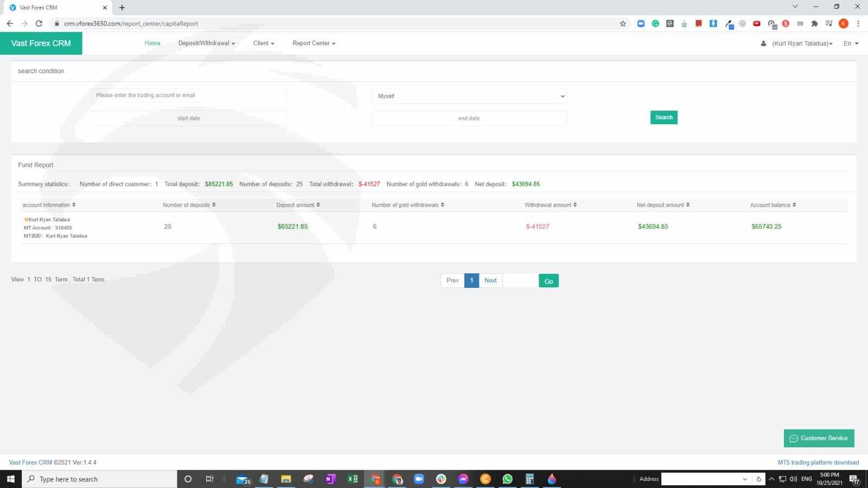Click the browser back arrow

pyautogui.click(x=10, y=23)
